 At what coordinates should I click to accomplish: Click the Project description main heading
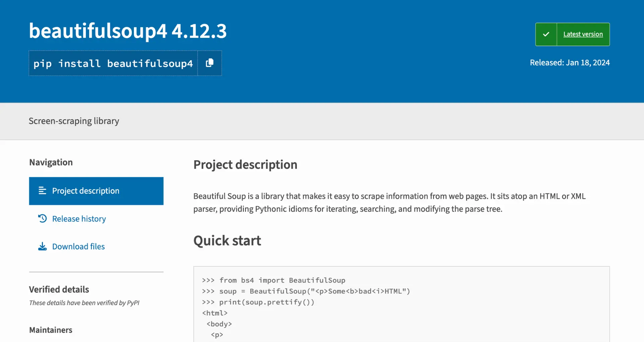click(245, 165)
